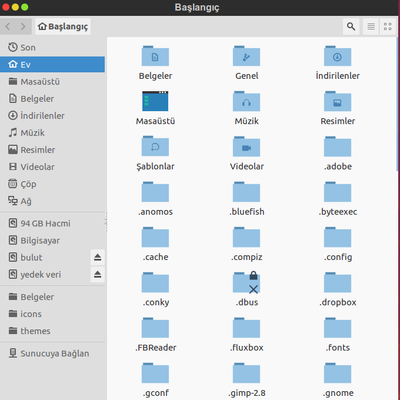Select the Masaüstü desktop thumbnail icon

(155, 101)
